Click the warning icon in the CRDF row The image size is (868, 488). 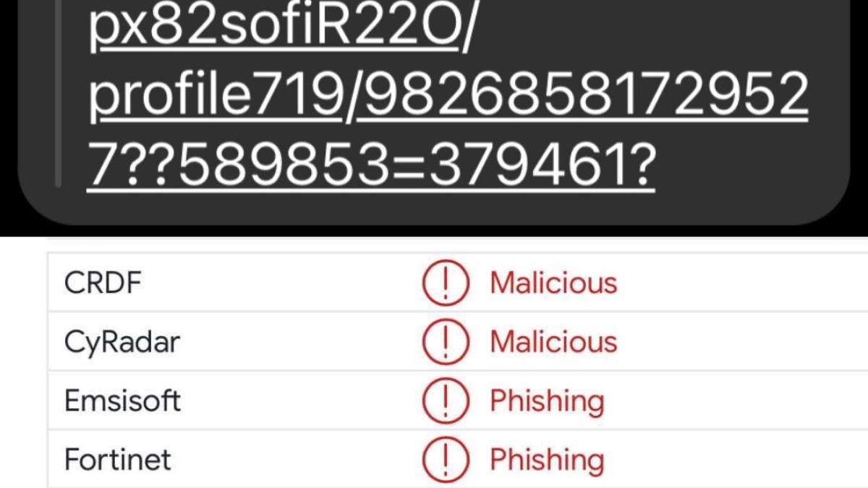tap(446, 283)
